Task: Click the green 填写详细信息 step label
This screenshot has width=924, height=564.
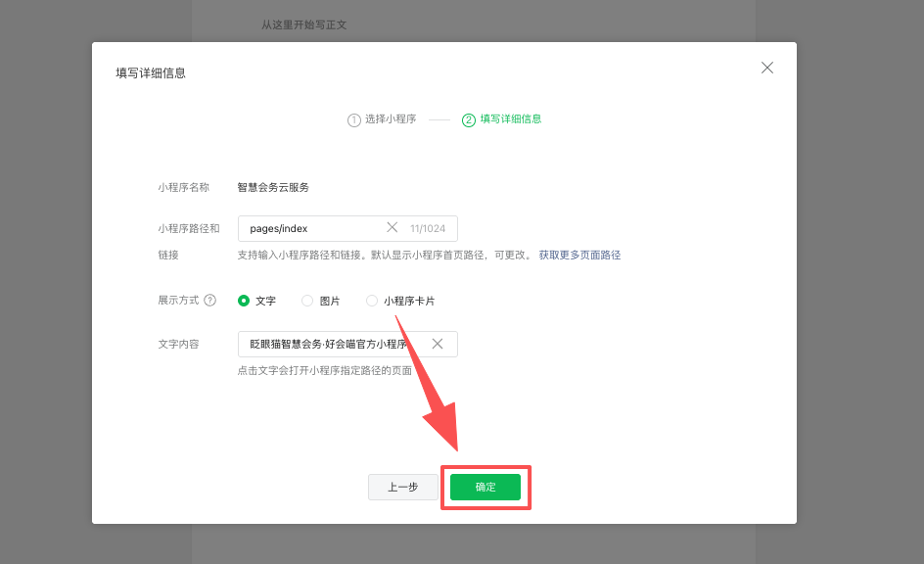Action: (510, 118)
